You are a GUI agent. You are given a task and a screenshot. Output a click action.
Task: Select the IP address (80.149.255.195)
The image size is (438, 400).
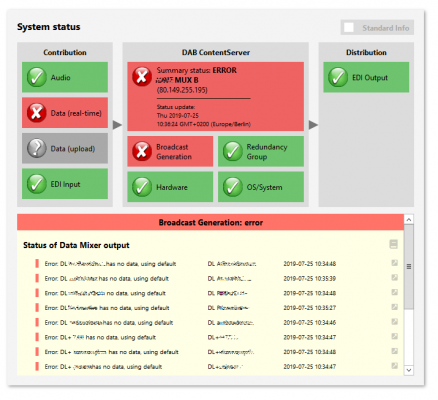[x=182, y=90]
